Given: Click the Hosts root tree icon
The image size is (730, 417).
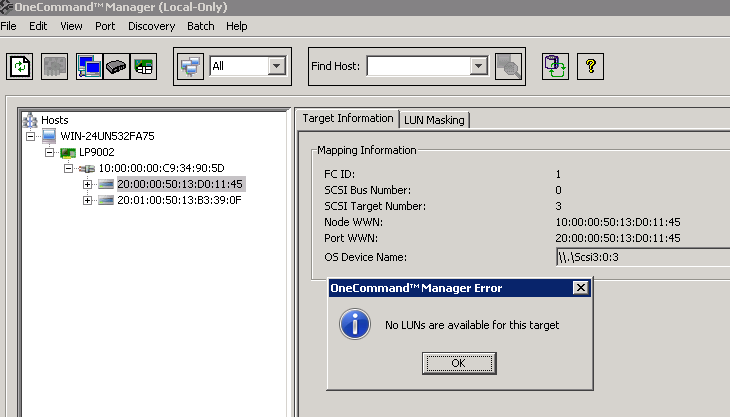Looking at the screenshot, I should (x=30, y=120).
